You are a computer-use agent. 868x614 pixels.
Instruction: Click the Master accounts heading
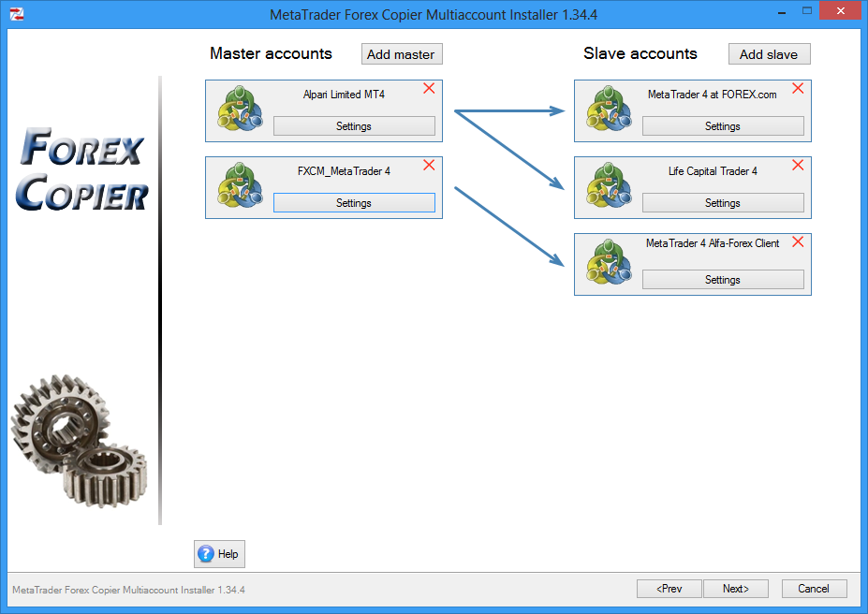[271, 53]
